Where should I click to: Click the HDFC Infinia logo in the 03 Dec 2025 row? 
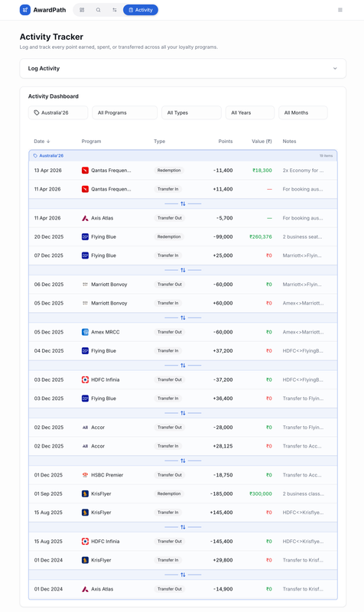pyautogui.click(x=85, y=379)
